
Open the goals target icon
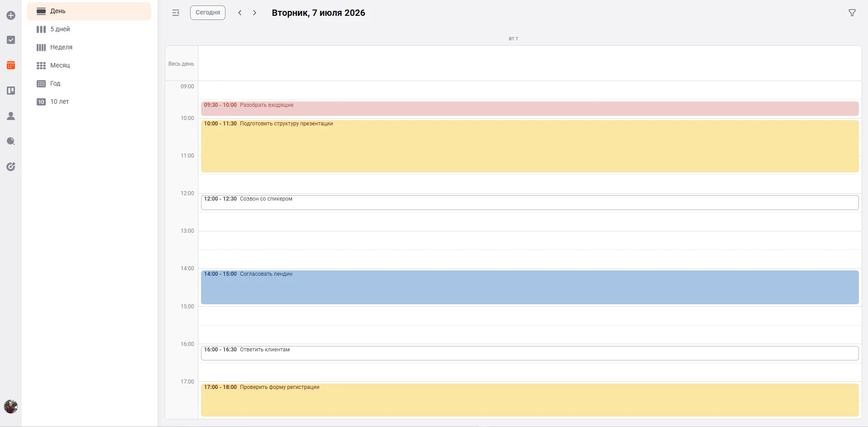(x=11, y=167)
